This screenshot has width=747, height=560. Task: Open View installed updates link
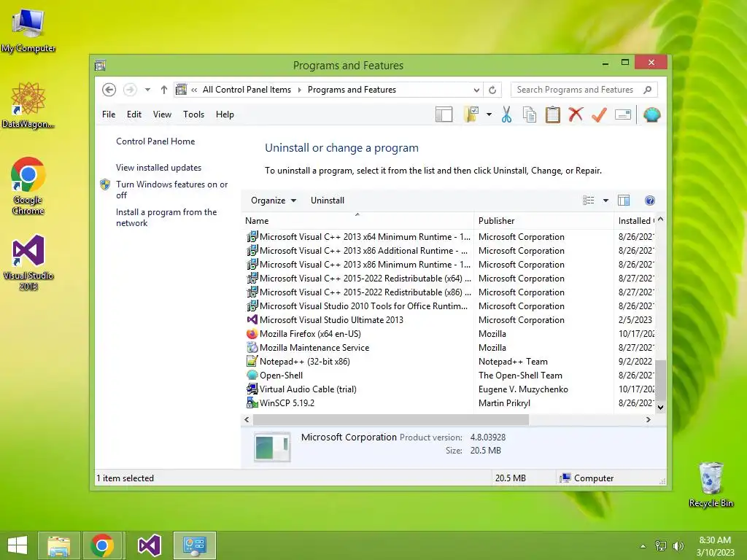click(158, 168)
